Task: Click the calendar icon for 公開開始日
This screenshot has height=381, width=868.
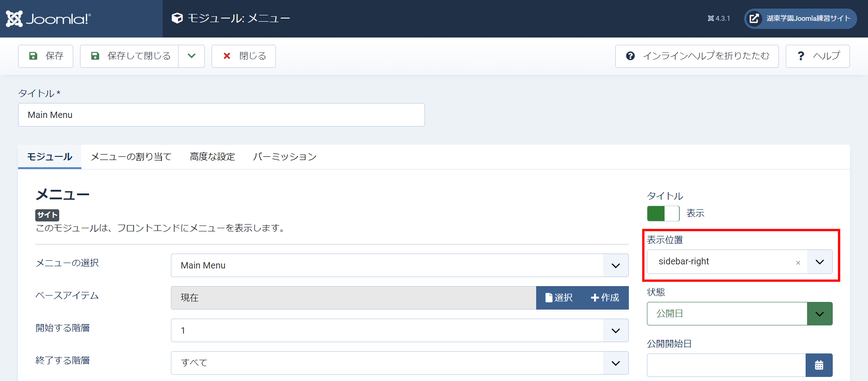Action: coord(819,365)
